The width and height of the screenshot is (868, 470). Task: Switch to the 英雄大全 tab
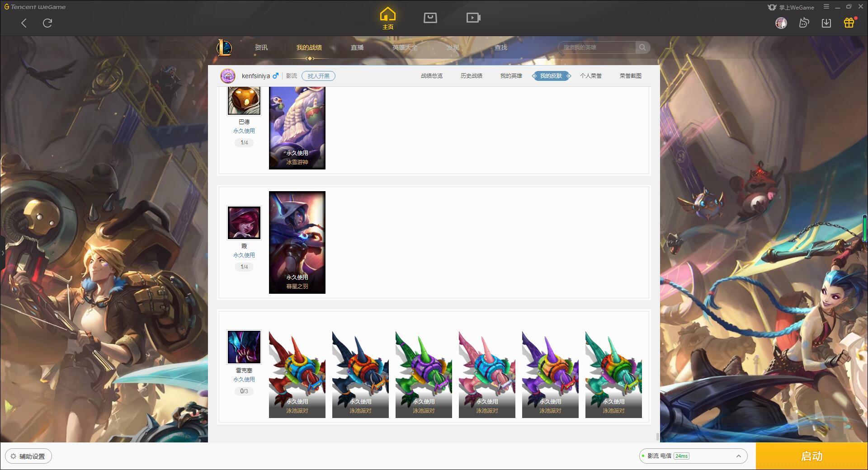tap(405, 47)
